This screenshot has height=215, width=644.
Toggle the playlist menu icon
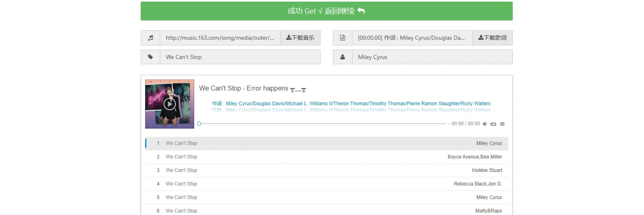(503, 124)
